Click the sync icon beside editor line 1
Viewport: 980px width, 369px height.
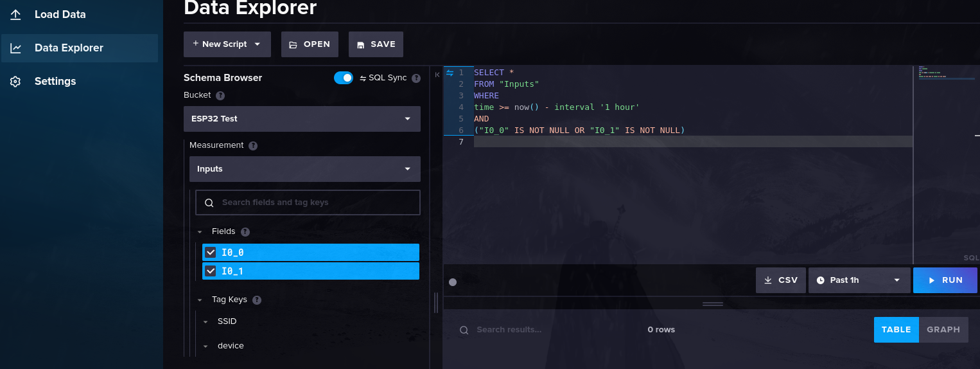450,73
